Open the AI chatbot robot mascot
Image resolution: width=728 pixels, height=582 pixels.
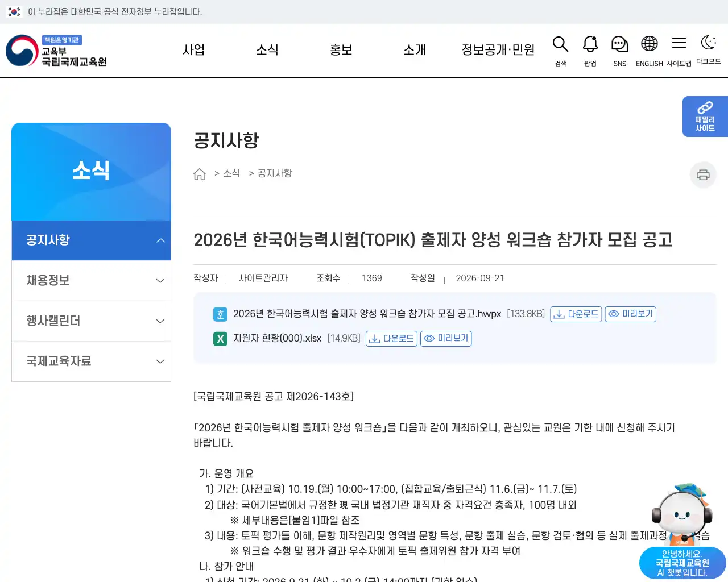682,514
